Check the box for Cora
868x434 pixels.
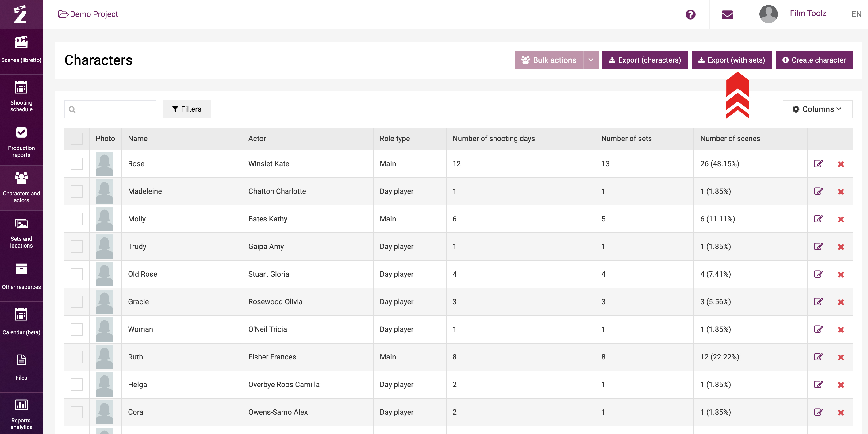click(x=76, y=413)
